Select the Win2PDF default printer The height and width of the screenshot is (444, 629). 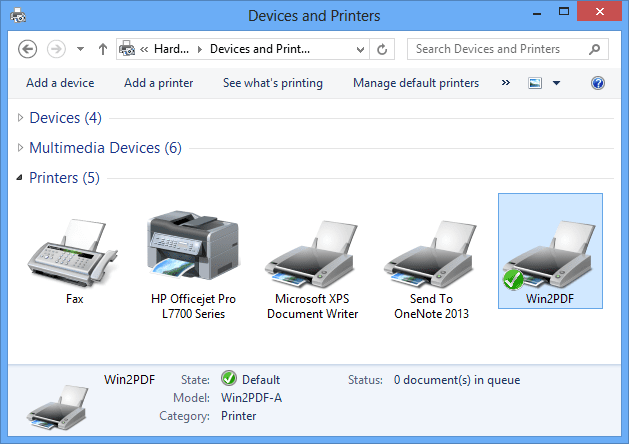[x=550, y=251]
